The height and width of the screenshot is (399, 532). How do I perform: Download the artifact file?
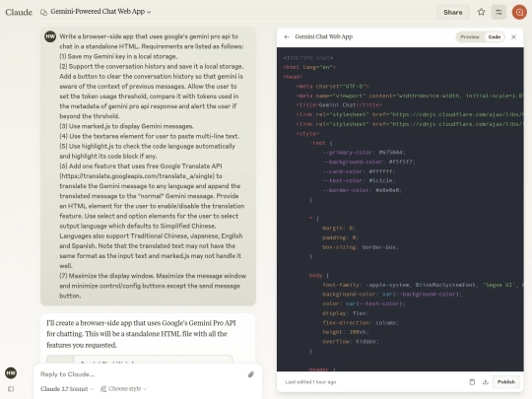point(485,382)
